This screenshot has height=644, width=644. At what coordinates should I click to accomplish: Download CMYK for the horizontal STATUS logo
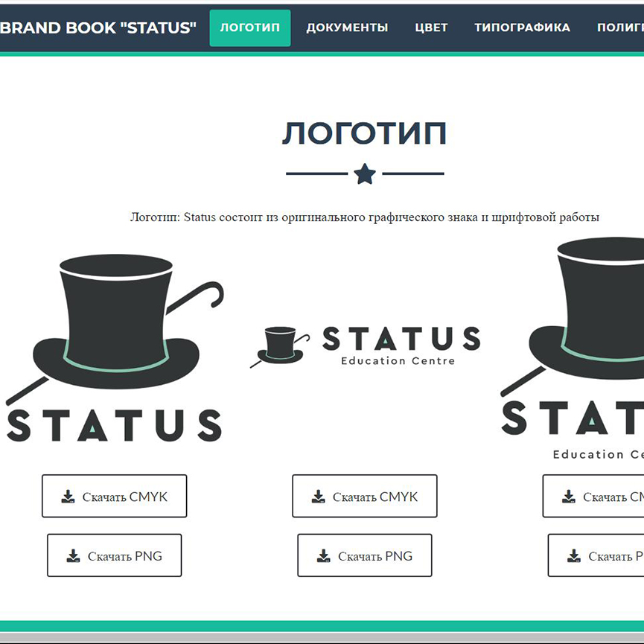tap(365, 496)
